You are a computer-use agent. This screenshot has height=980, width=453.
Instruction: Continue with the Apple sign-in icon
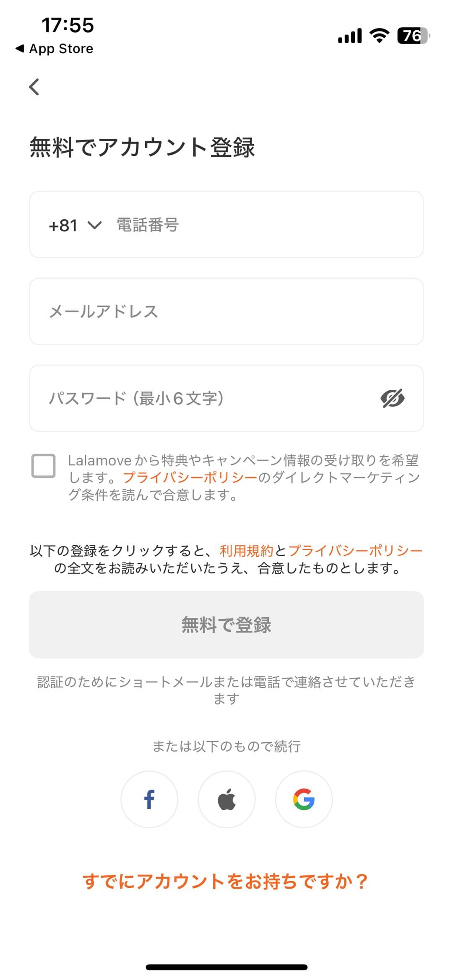(x=226, y=799)
